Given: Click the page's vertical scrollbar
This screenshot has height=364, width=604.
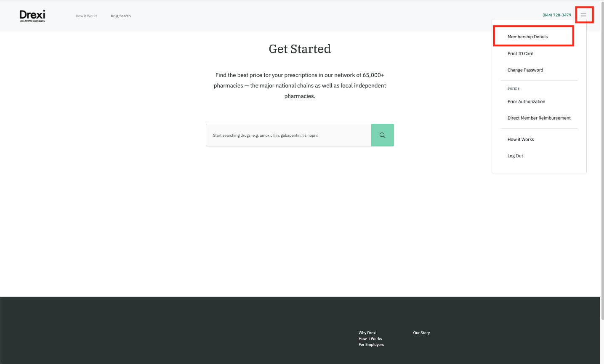Looking at the screenshot, I should (x=602, y=168).
